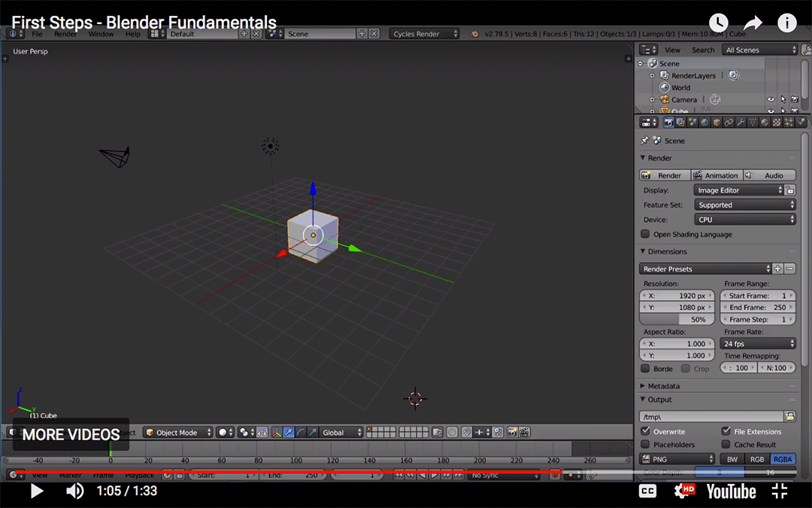Click the translate manipulator arrow icon
This screenshot has width=812, height=508.
[289, 432]
